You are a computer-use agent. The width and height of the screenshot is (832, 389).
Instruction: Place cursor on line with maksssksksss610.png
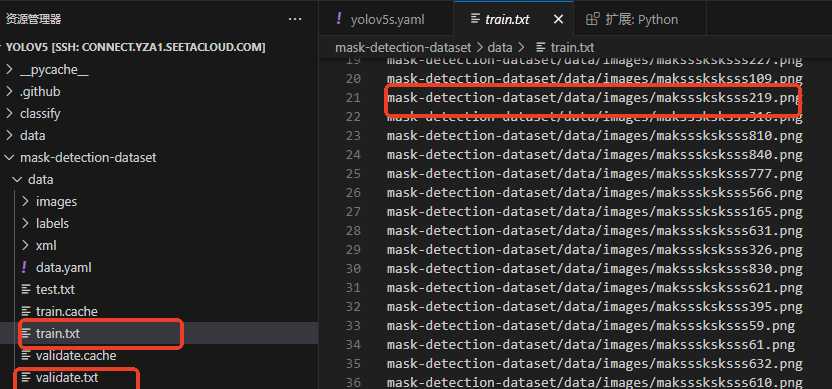[594, 383]
